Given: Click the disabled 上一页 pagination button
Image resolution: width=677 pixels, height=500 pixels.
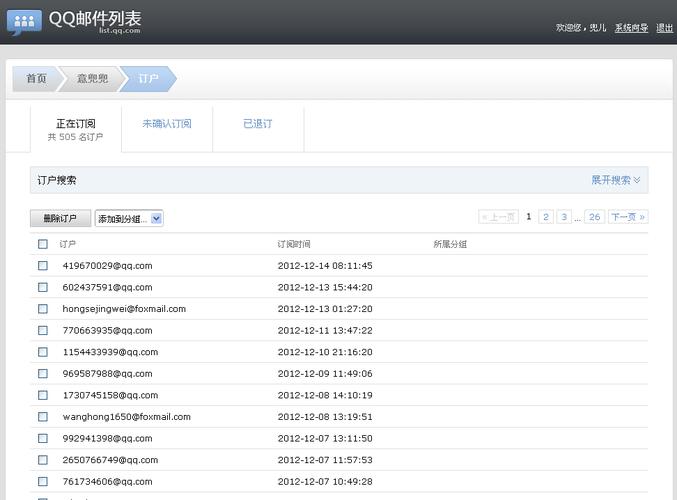Looking at the screenshot, I should [498, 217].
